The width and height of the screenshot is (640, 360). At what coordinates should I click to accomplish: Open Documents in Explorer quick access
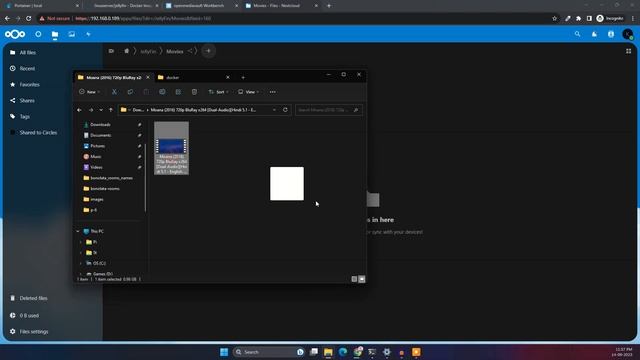(x=100, y=136)
